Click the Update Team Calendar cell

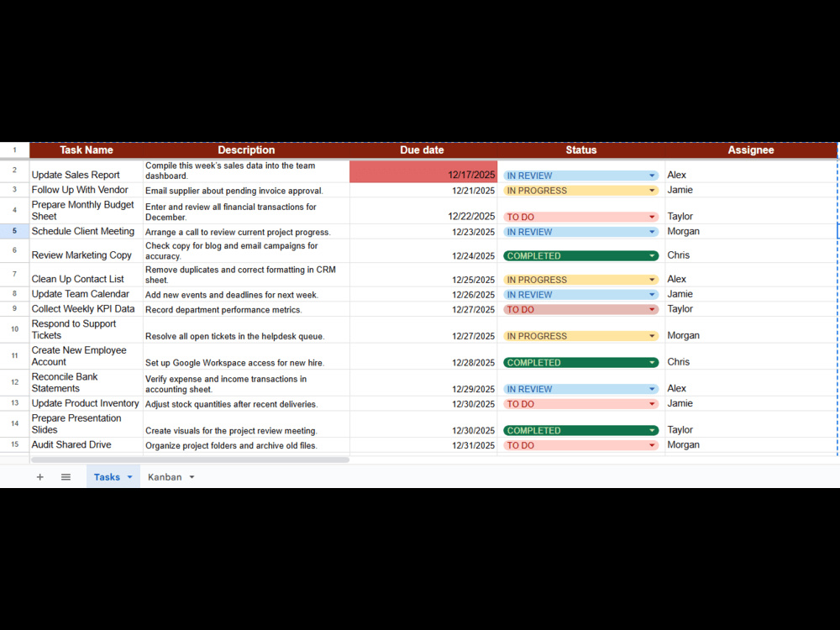pos(87,294)
